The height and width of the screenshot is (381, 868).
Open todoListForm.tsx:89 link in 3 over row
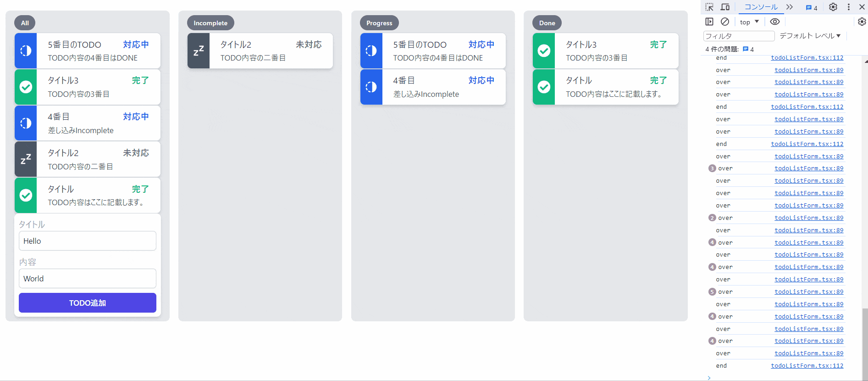point(809,168)
